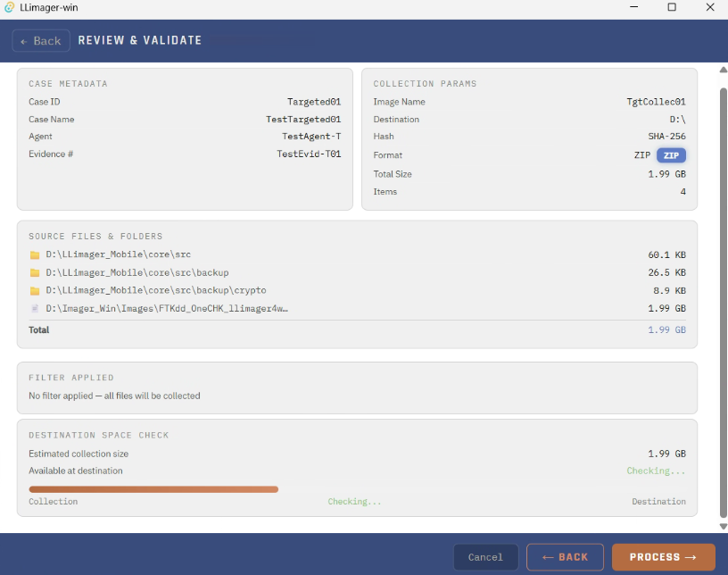Click the LLimager-win app logo icon

tap(9, 7)
